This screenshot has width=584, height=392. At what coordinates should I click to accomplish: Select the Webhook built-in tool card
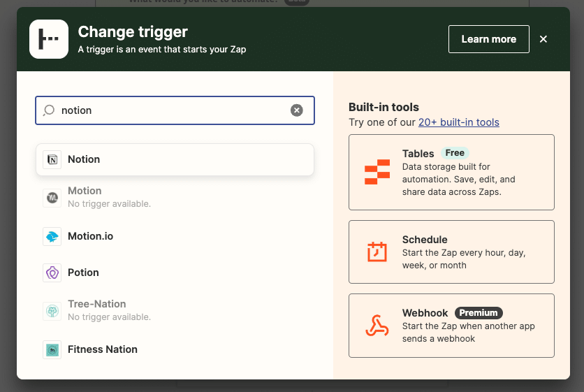(451, 326)
